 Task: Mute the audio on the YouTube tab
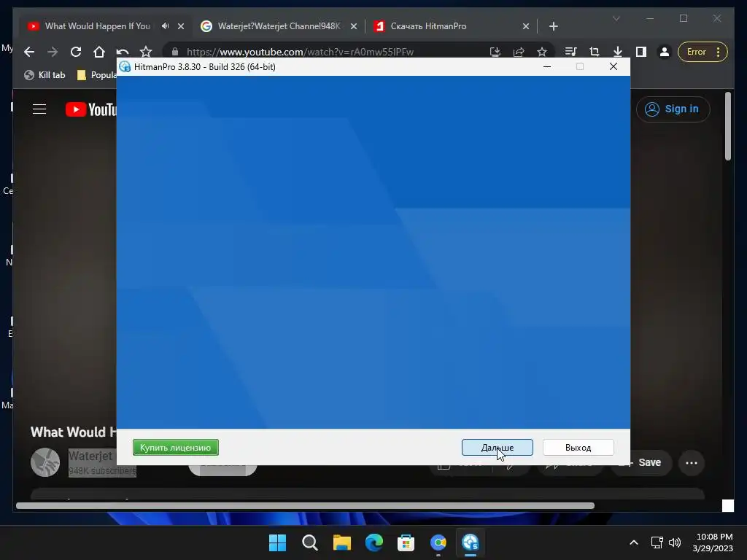[x=165, y=26]
